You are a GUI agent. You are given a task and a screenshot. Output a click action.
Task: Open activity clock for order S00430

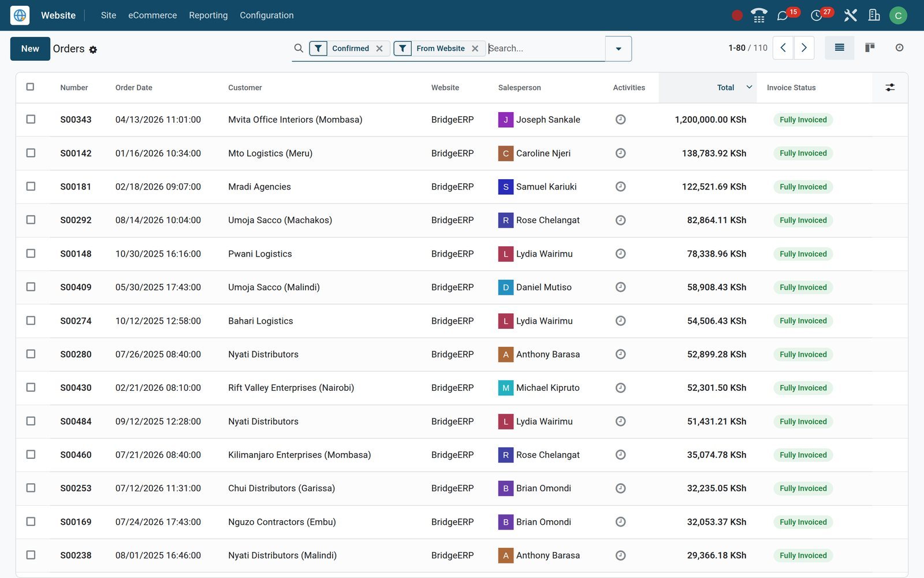(x=620, y=388)
